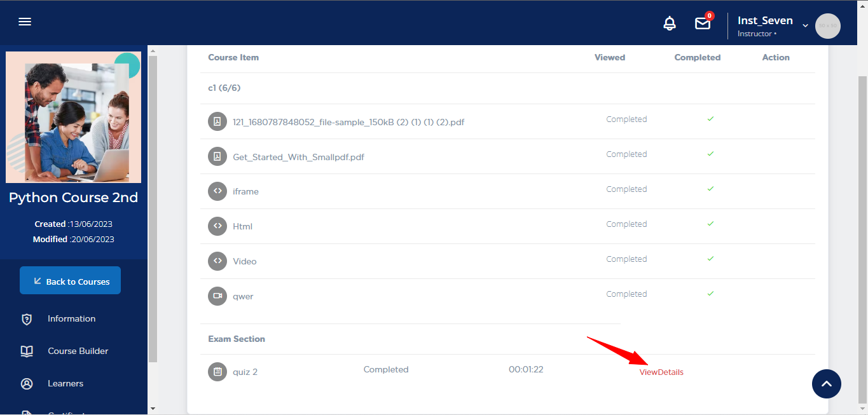Go to Learners in the sidebar
868x415 pixels.
click(65, 384)
